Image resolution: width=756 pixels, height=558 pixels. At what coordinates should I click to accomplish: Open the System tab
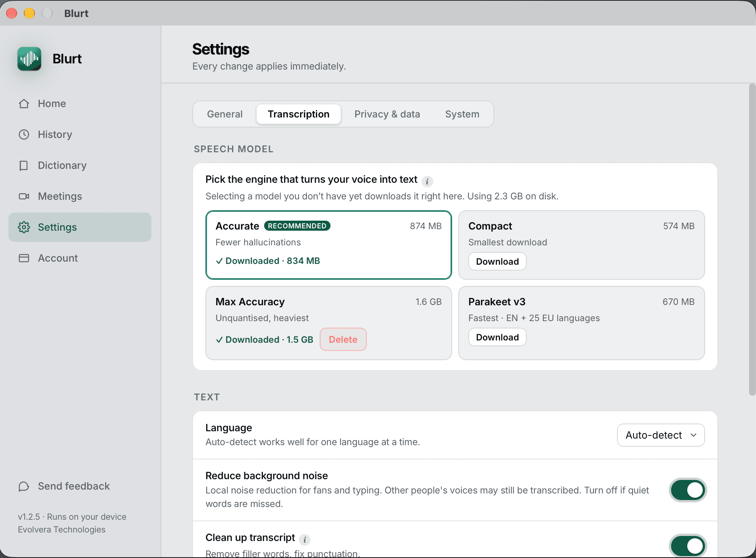point(462,114)
